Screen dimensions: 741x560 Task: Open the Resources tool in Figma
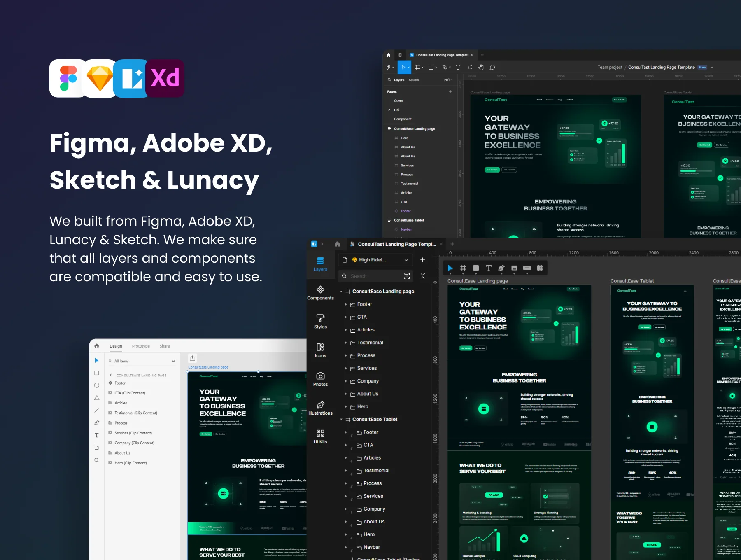click(470, 67)
